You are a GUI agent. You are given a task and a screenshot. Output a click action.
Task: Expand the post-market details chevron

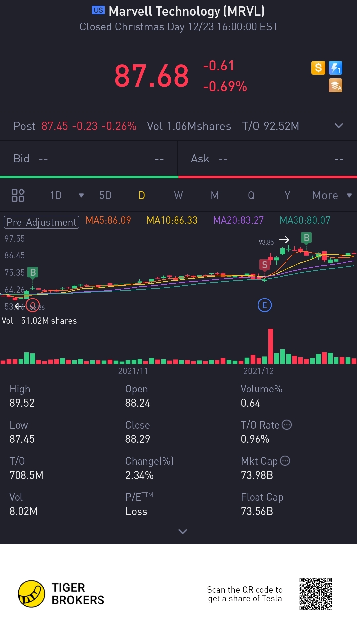(339, 126)
